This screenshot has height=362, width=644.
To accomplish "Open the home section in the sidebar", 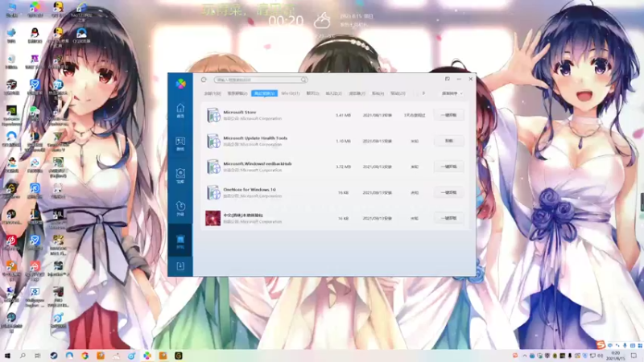I will point(180,110).
